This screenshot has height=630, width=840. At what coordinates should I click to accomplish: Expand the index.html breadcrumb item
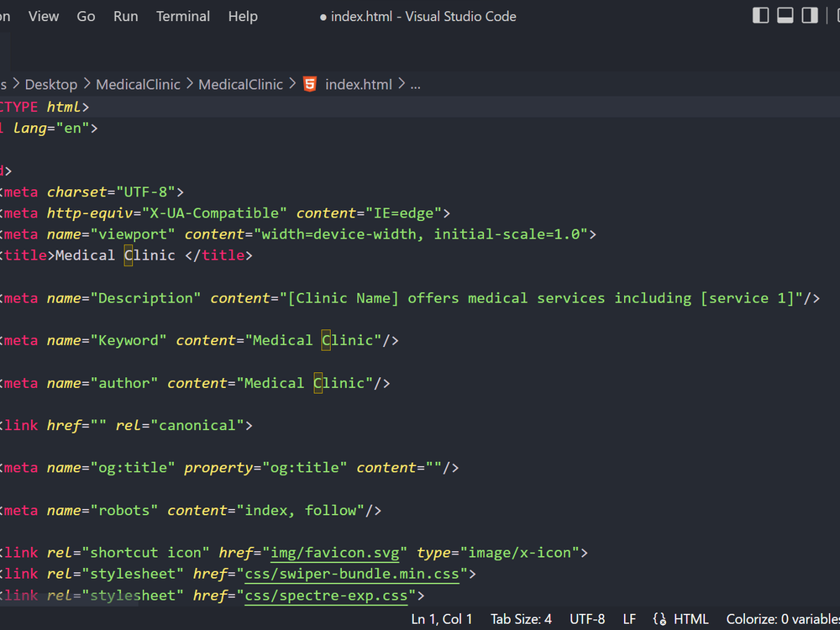tap(359, 84)
